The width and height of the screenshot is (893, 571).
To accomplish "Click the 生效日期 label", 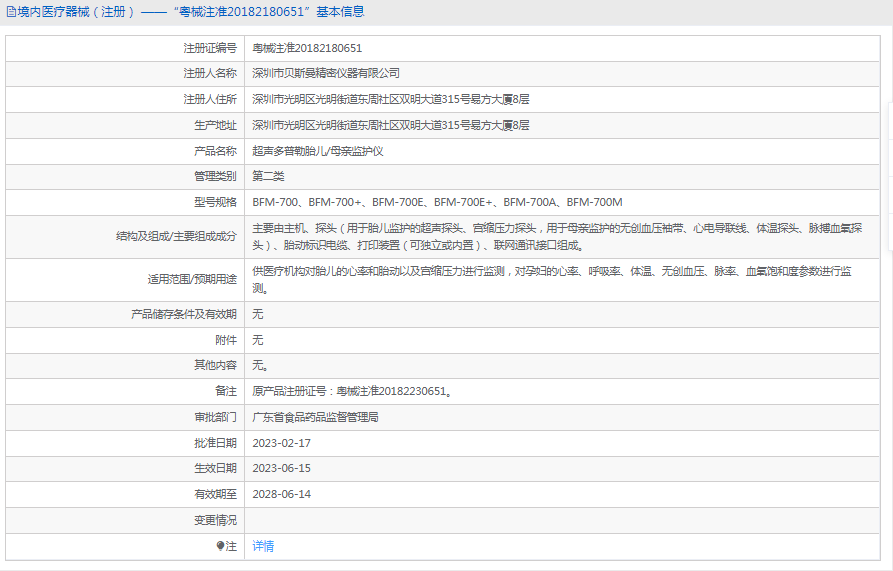I will tap(215, 468).
